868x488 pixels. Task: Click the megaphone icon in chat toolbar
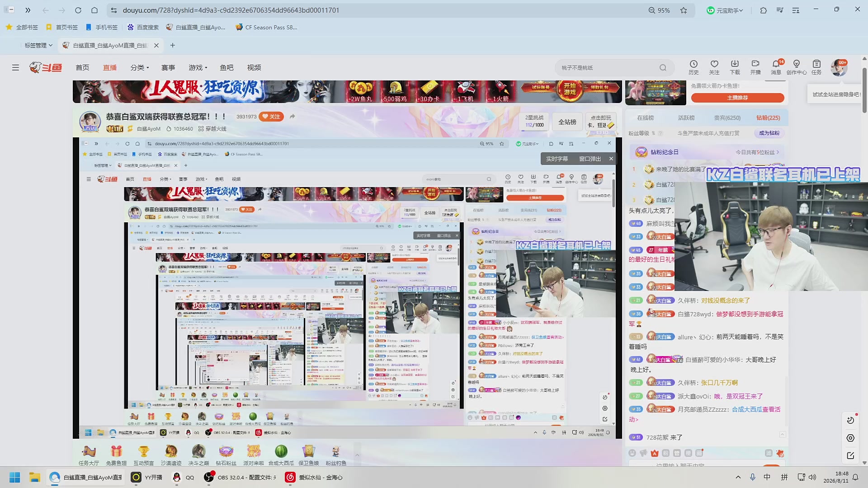[x=643, y=453]
